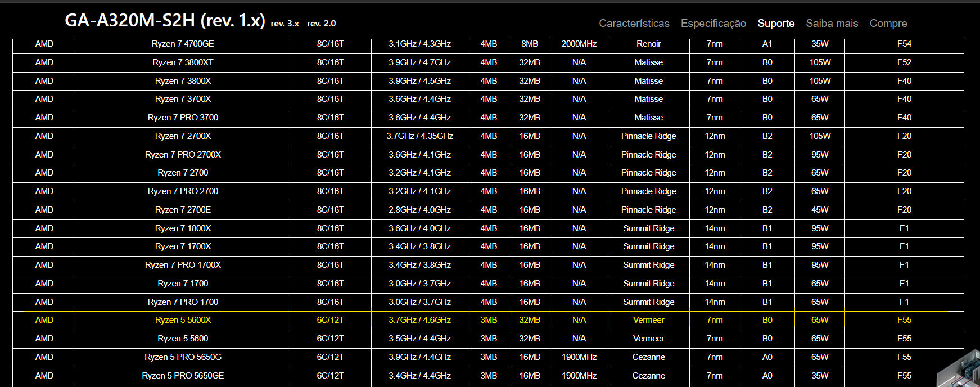Select the Ryzen 7 1800X cell

(183, 228)
